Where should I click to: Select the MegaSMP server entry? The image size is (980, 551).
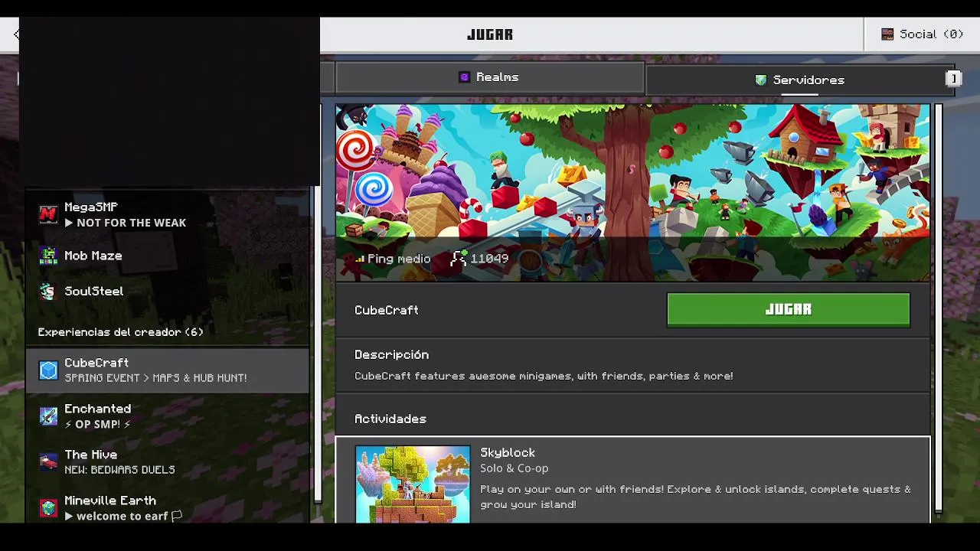pyautogui.click(x=168, y=215)
